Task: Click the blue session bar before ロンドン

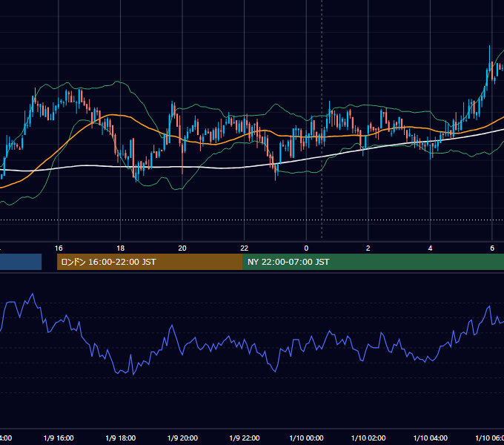Action: coord(21,262)
